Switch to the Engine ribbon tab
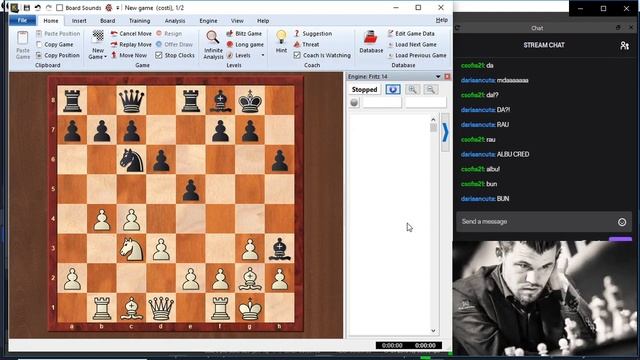 [208, 21]
